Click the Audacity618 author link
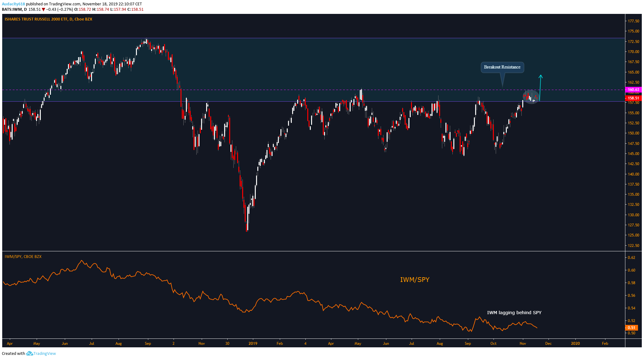 click(x=13, y=4)
